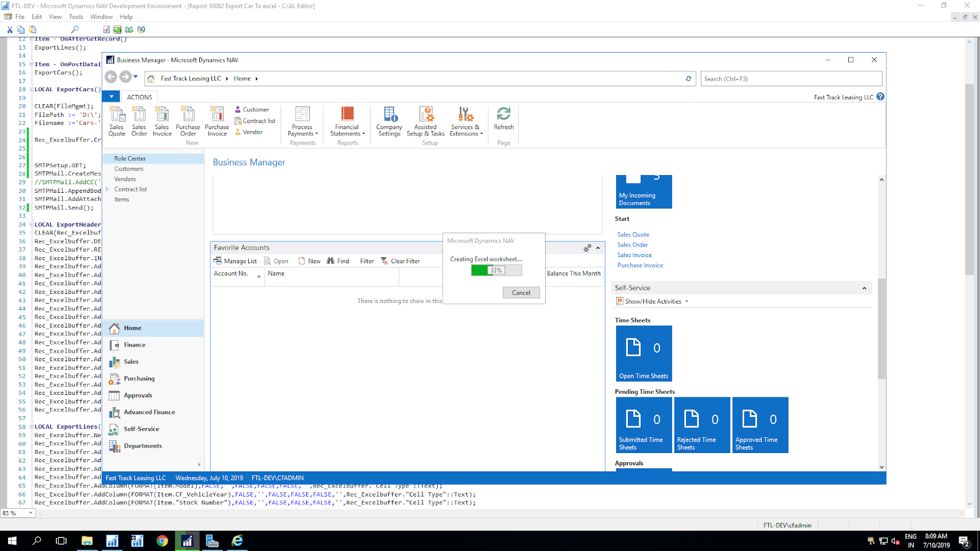The image size is (980, 551).
Task: Open the Show/Hide Activities dropdown
Action: click(653, 301)
